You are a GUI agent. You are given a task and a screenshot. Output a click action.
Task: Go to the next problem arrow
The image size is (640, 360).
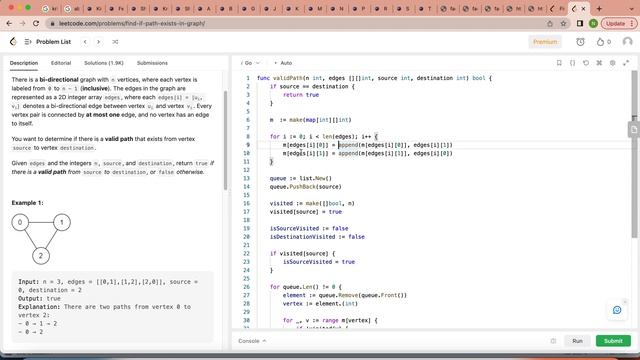click(x=98, y=42)
